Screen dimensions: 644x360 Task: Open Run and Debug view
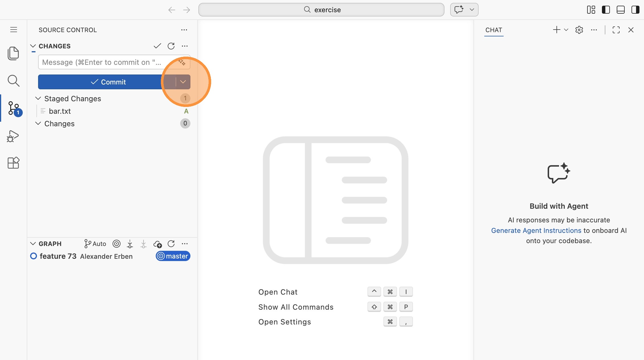(13, 136)
